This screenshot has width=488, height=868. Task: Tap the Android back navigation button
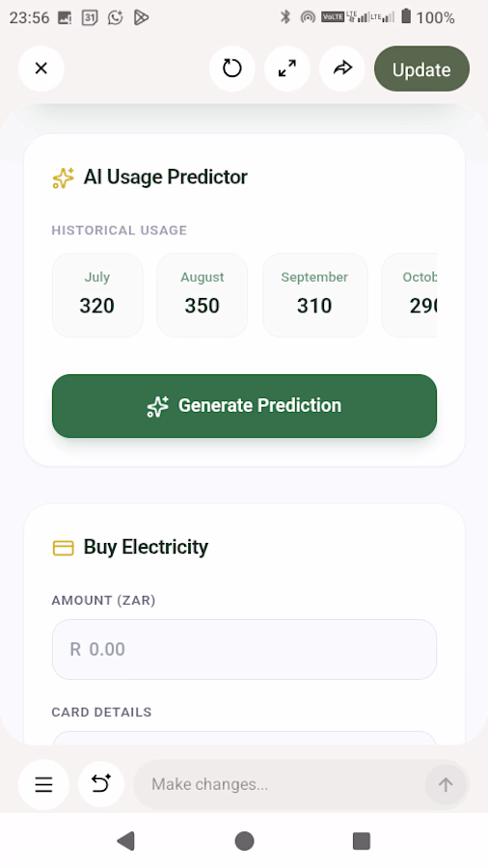(126, 841)
